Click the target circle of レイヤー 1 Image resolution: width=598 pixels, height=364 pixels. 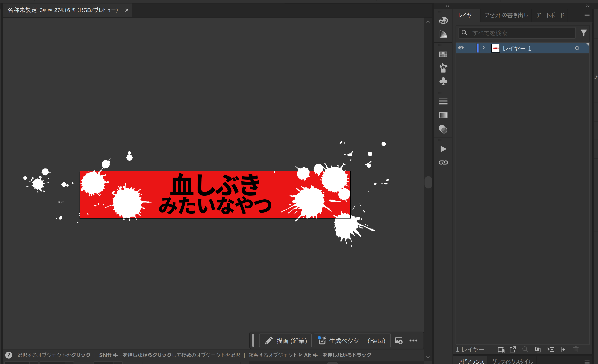tap(577, 48)
